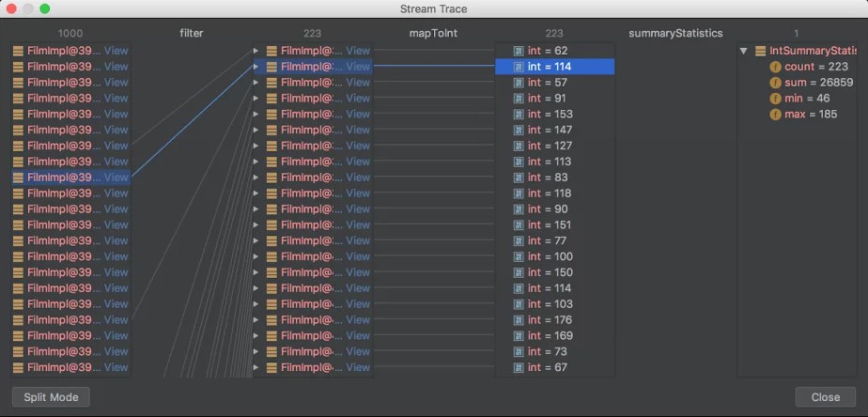Close the Stream Trace dialog with Close button
868x417 pixels.
coord(826,397)
